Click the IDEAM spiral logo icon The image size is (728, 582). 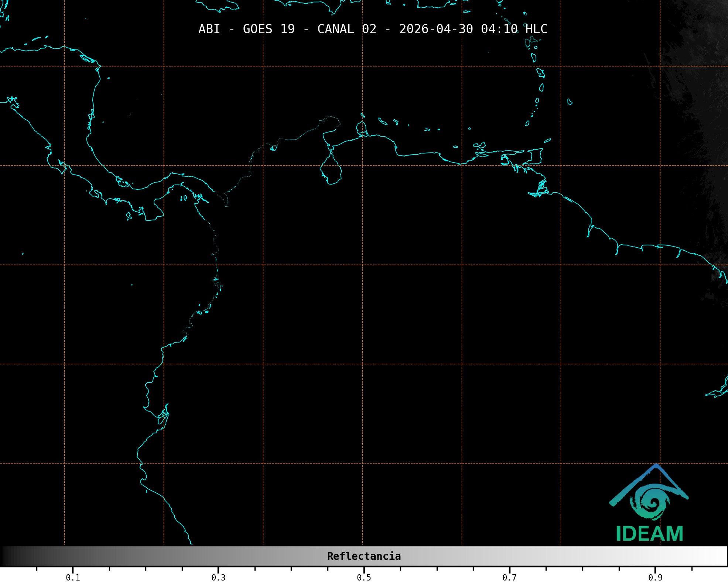click(x=650, y=503)
